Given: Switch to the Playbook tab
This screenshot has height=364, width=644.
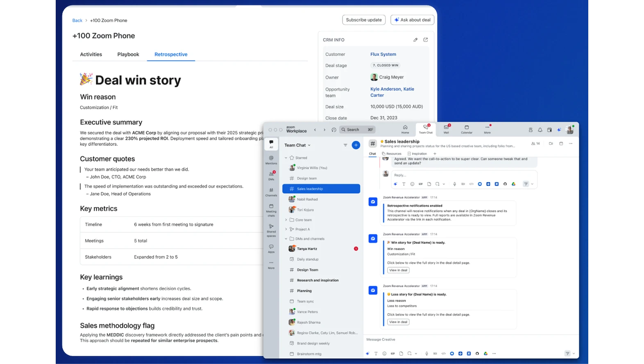Looking at the screenshot, I should click(128, 54).
